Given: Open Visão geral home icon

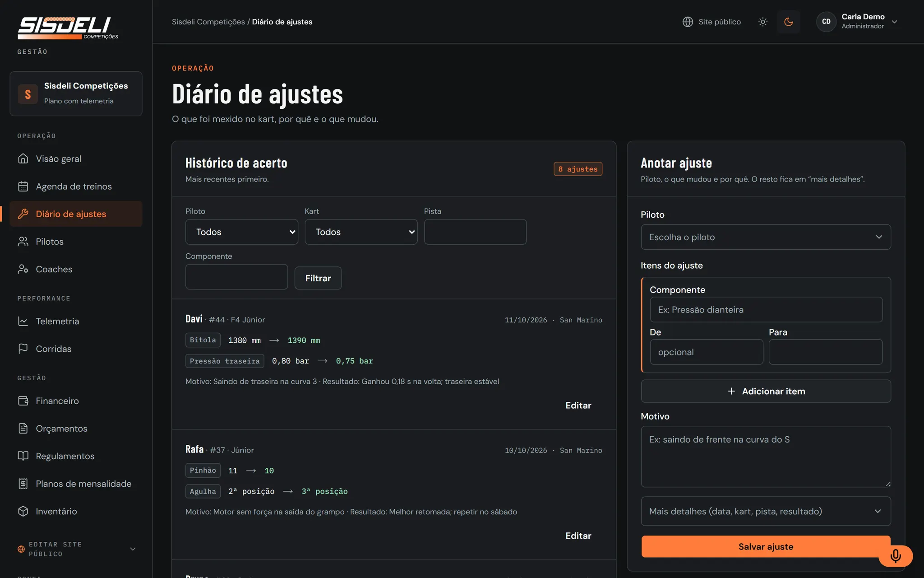Looking at the screenshot, I should pyautogui.click(x=23, y=158).
